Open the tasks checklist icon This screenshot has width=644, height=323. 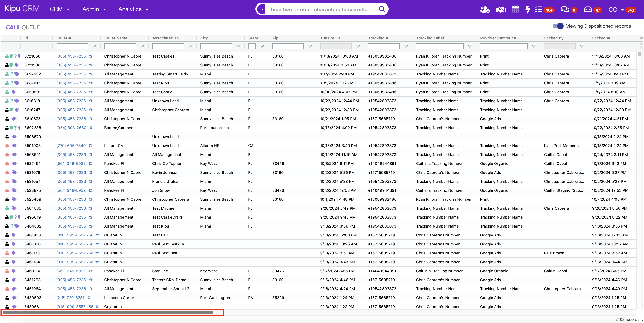tap(538, 10)
